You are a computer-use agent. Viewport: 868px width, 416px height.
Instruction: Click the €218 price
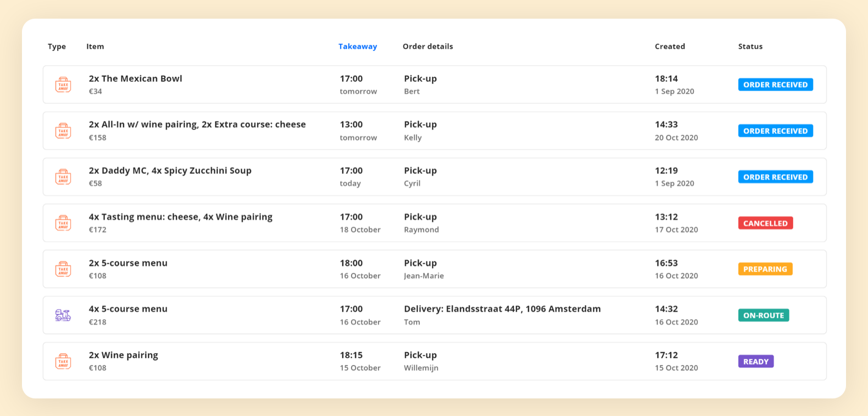[x=97, y=322]
